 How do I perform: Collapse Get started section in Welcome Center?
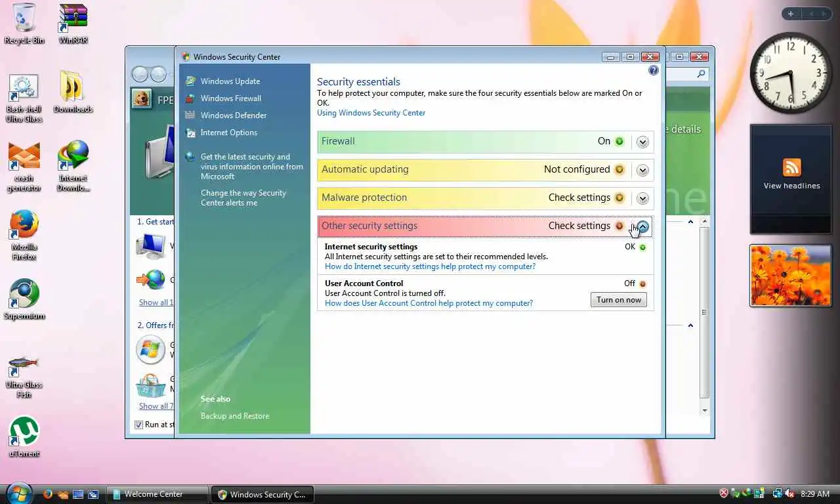(x=690, y=222)
